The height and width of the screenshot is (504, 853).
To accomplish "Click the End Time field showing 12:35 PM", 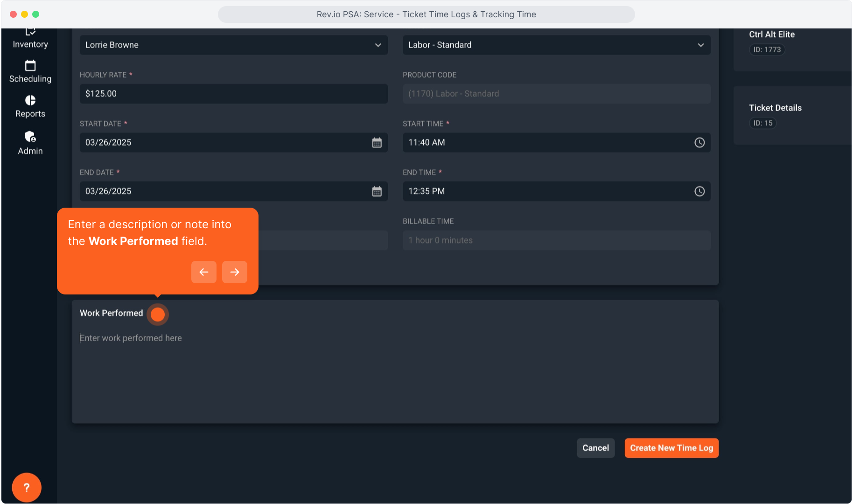I will [x=546, y=191].
